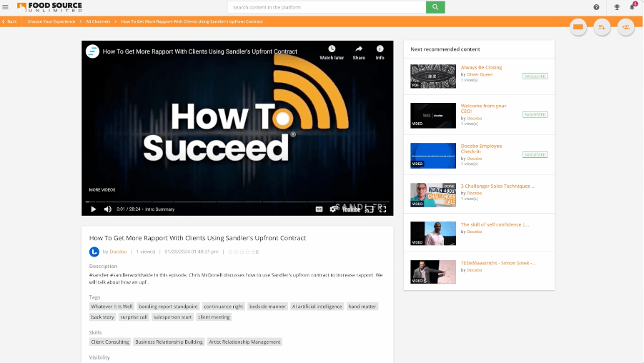Click the Back breadcrumb link
The width and height of the screenshot is (644, 363).
click(x=11, y=21)
